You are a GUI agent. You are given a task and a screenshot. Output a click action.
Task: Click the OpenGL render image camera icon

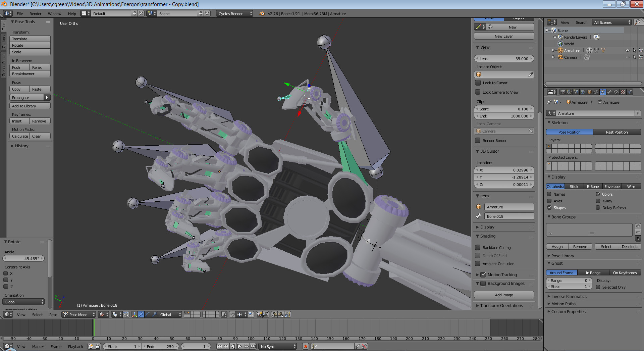point(259,314)
